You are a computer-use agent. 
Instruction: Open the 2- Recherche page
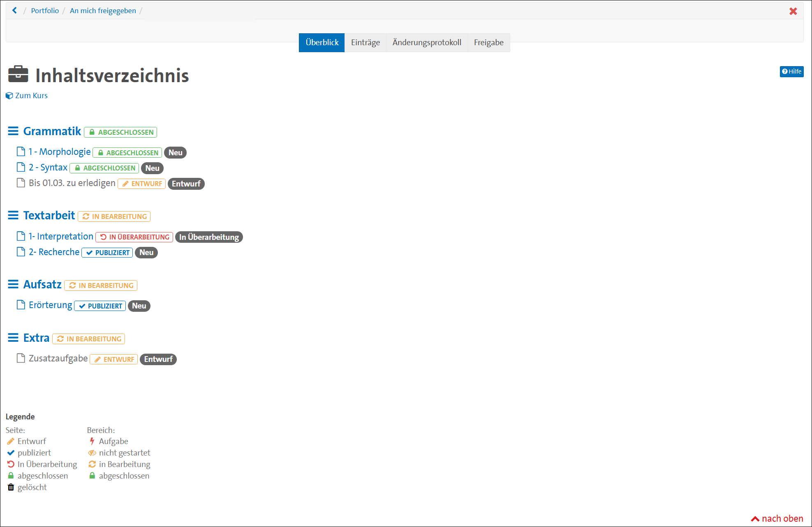click(x=54, y=252)
